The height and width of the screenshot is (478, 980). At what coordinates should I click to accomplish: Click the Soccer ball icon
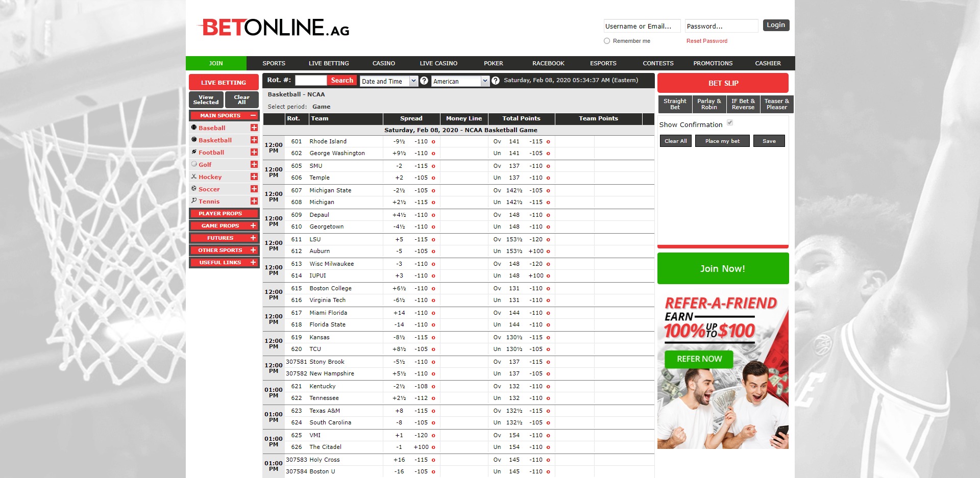(194, 189)
